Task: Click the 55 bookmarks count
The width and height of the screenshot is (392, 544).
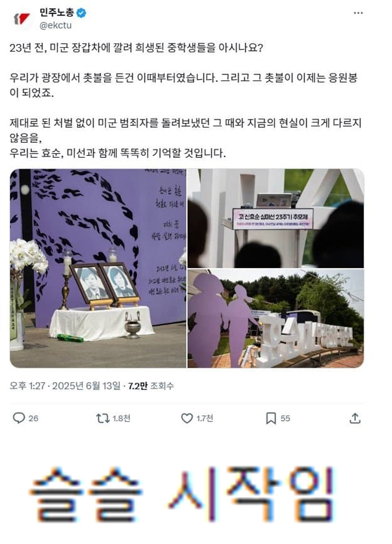Action: (x=285, y=418)
